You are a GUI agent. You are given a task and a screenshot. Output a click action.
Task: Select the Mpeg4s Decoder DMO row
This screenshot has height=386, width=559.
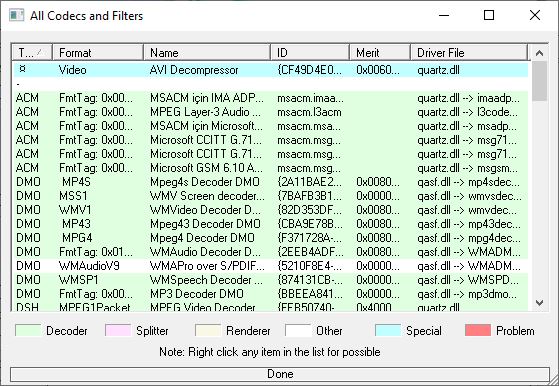click(271, 182)
